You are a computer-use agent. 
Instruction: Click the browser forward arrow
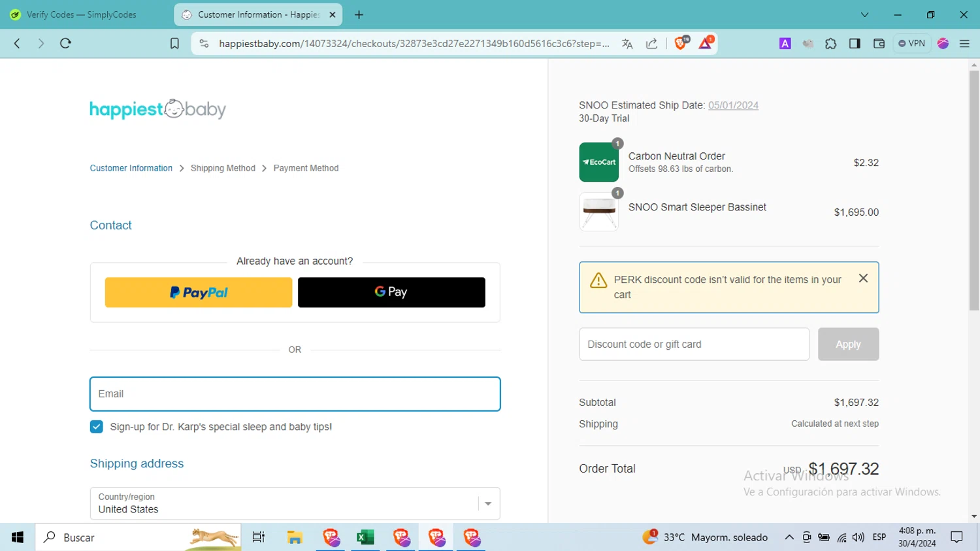tap(41, 43)
